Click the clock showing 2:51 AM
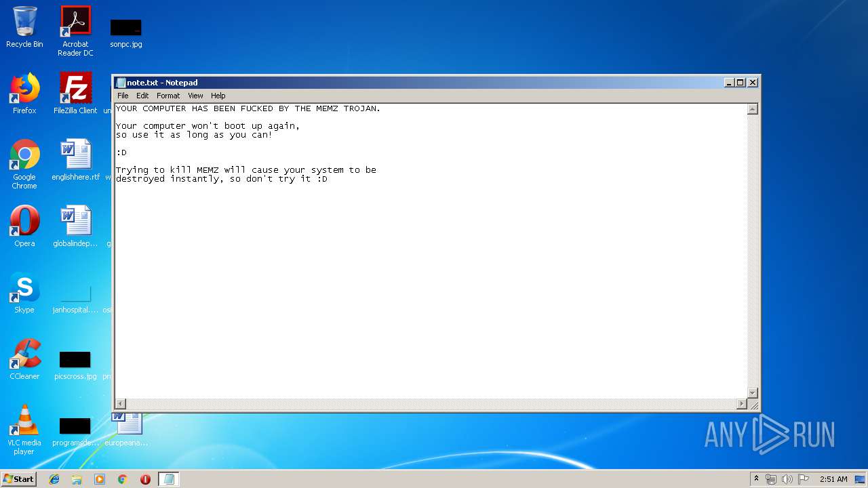Screen dimensions: 868x488 833,479
